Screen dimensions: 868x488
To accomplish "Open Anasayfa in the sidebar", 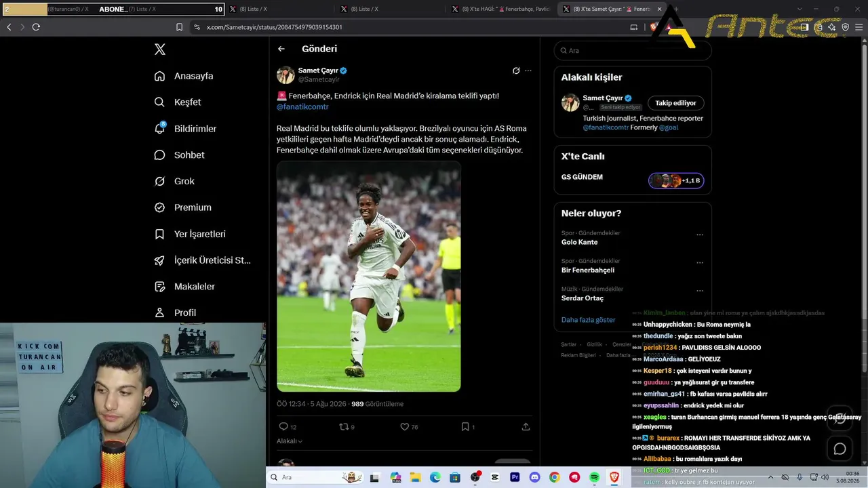I will pyautogui.click(x=184, y=76).
